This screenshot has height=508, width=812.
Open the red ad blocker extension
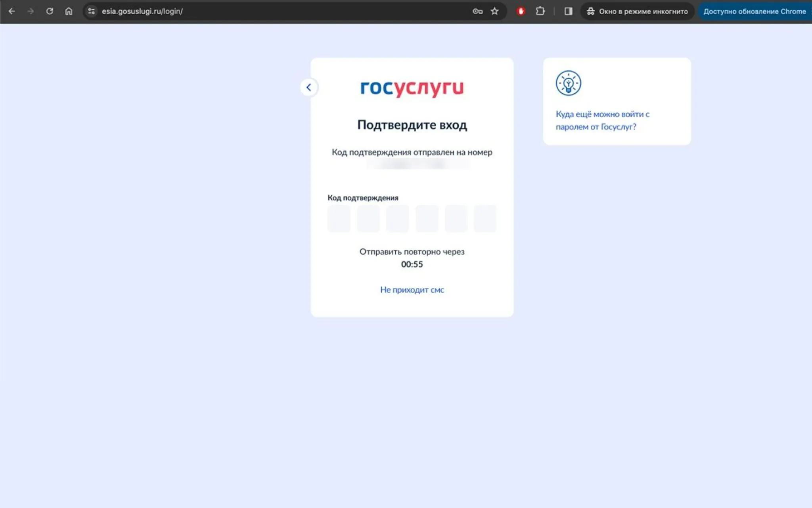521,11
